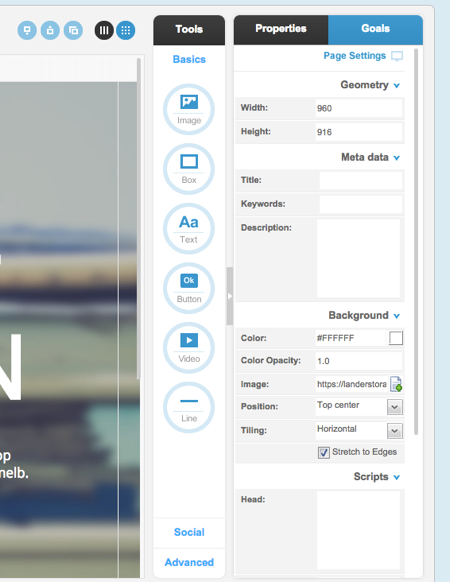Open the Advanced tools section
The image size is (450, 582).
pyautogui.click(x=189, y=562)
